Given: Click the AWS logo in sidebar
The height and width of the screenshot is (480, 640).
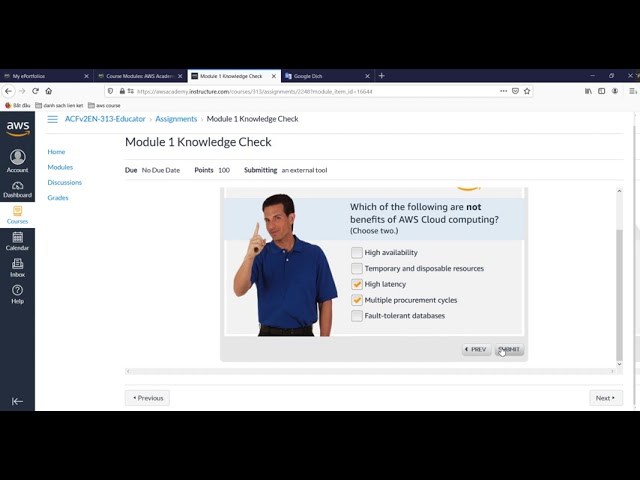Looking at the screenshot, I should point(18,128).
